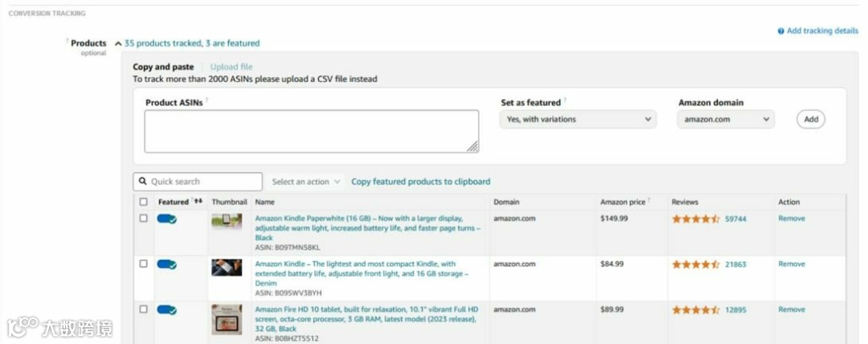868x344 pixels.
Task: Expand the Select an action dropdown
Action: click(306, 182)
